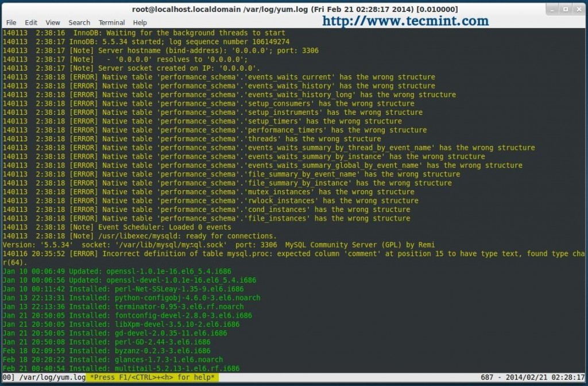Select the multitail-5.2.13-1 installed log line

tap(121, 368)
